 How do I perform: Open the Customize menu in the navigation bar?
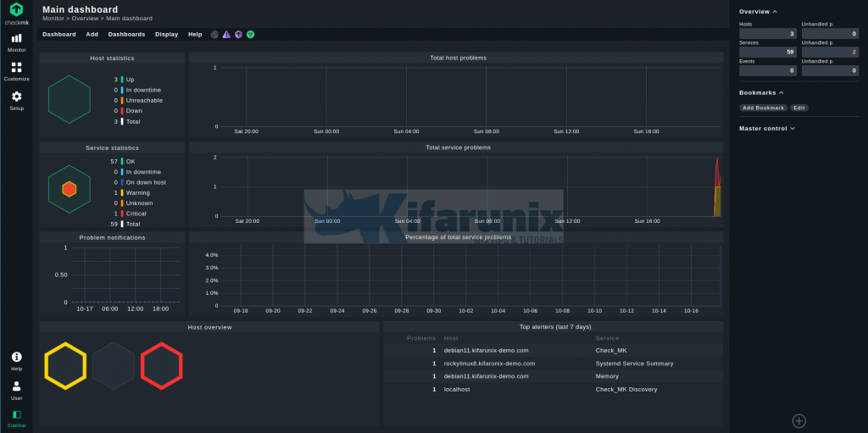pyautogui.click(x=17, y=72)
